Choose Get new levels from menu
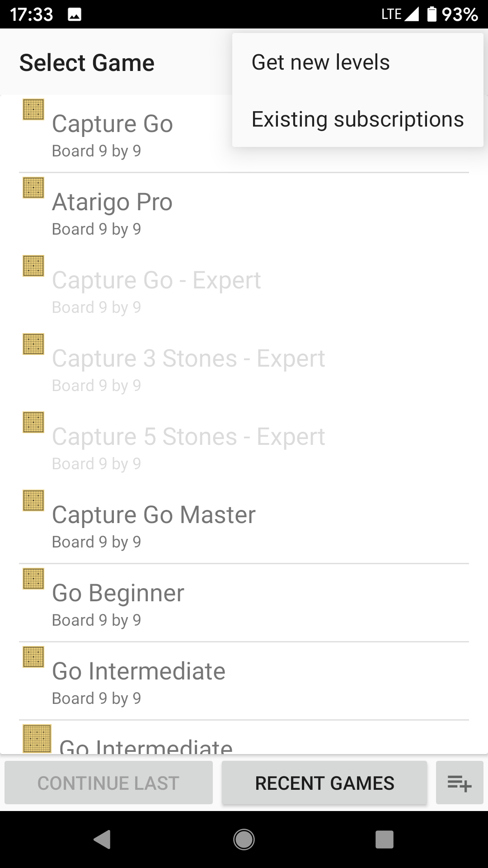Image resolution: width=488 pixels, height=868 pixels. tap(320, 62)
